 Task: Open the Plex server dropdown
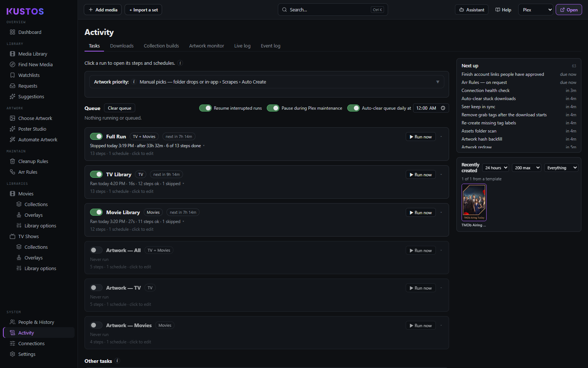pos(536,10)
